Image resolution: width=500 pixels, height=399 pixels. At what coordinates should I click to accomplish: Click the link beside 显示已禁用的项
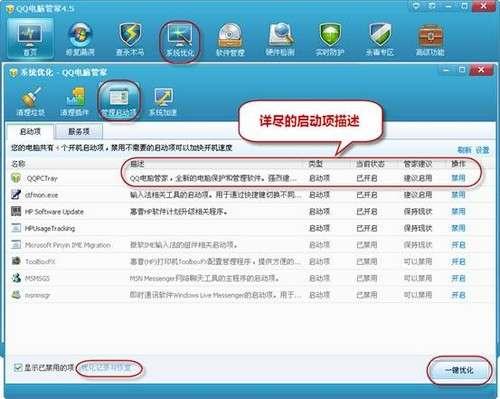click(106, 368)
